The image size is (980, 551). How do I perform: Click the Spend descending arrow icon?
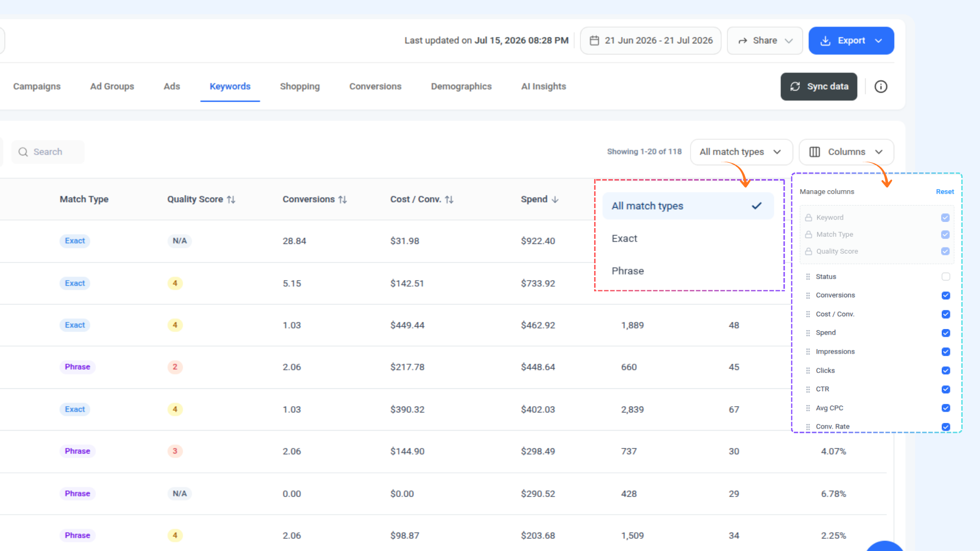click(x=555, y=199)
